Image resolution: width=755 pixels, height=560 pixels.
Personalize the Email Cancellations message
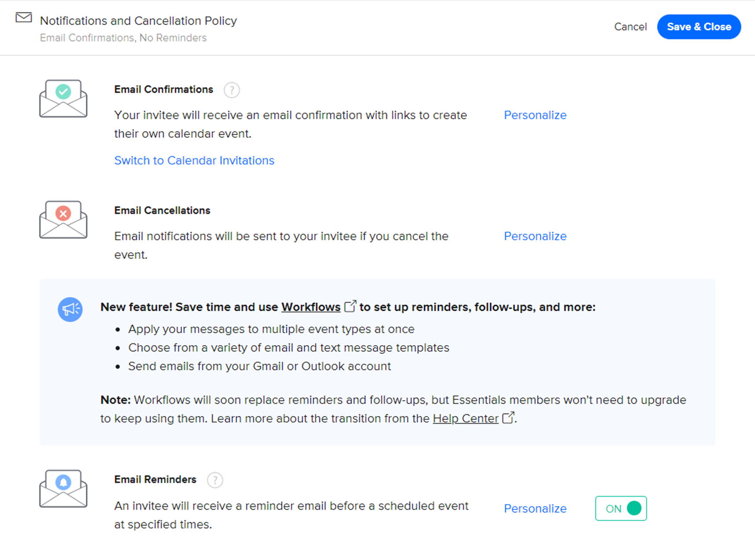tap(535, 236)
